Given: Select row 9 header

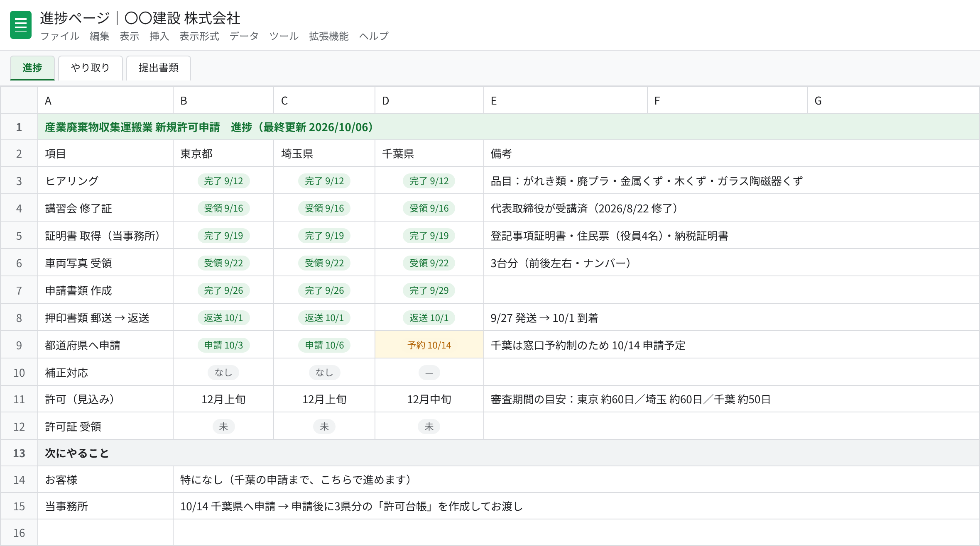Looking at the screenshot, I should [x=19, y=345].
